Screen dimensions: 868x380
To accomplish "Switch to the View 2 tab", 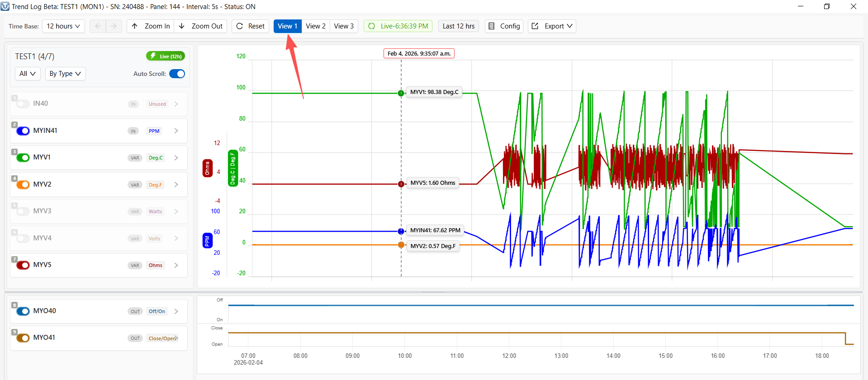I will click(315, 26).
